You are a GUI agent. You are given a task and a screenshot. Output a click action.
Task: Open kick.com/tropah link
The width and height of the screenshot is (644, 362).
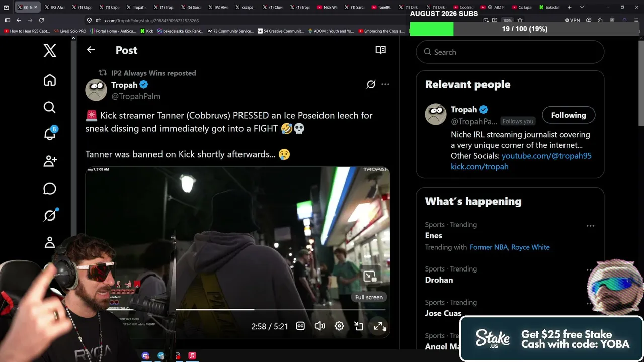479,166
